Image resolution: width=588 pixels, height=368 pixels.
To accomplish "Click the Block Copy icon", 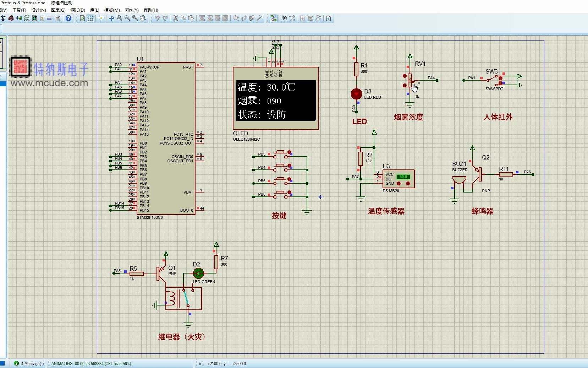I will 202,18.
